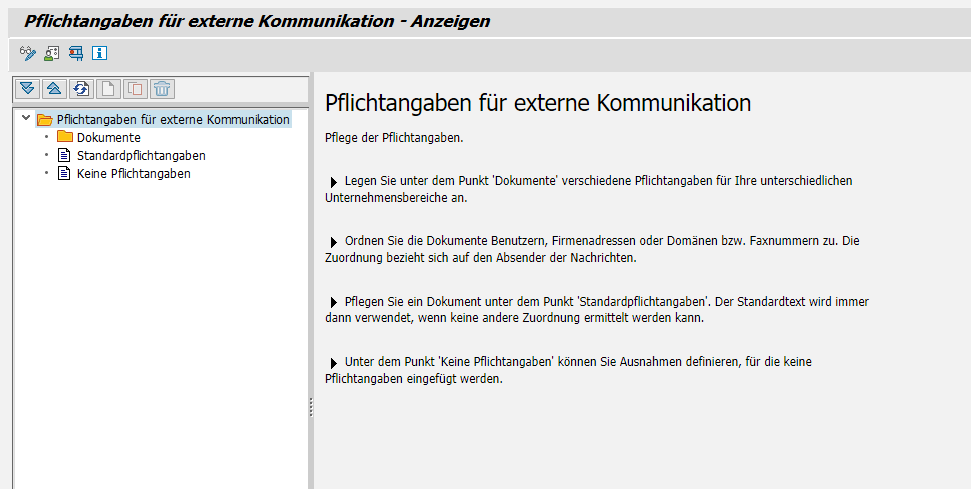Expand the 'Unter dem Punkt Keine Pflichtangaben' triangle
971x489 pixels.
[333, 362]
